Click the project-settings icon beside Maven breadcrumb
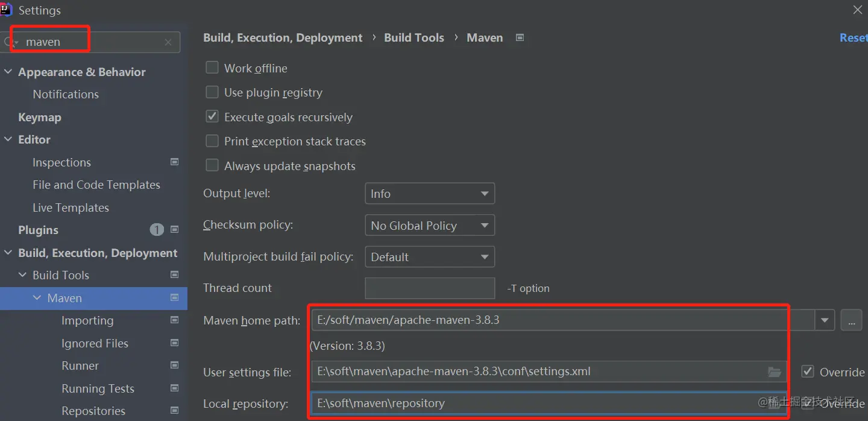This screenshot has height=421, width=868. [x=520, y=37]
